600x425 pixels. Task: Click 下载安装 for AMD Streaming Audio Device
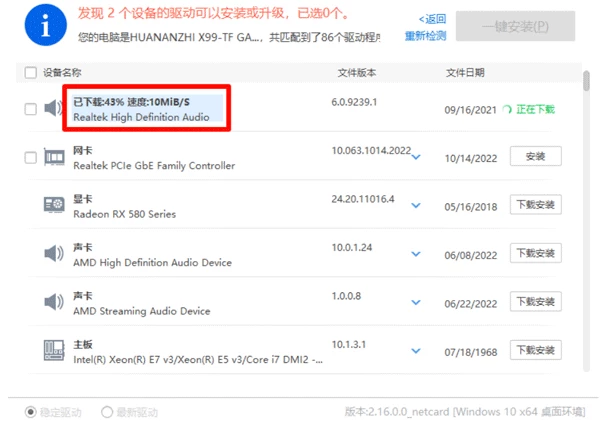click(536, 301)
